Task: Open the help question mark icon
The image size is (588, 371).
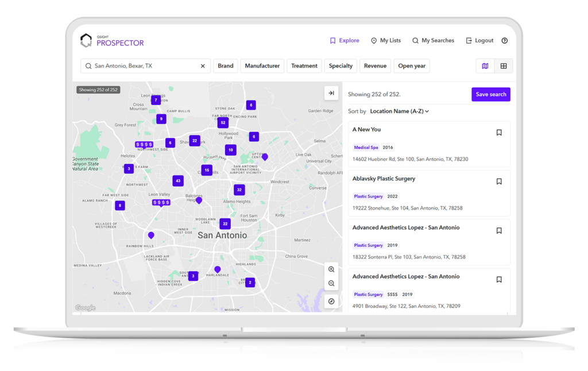Action: coord(504,40)
